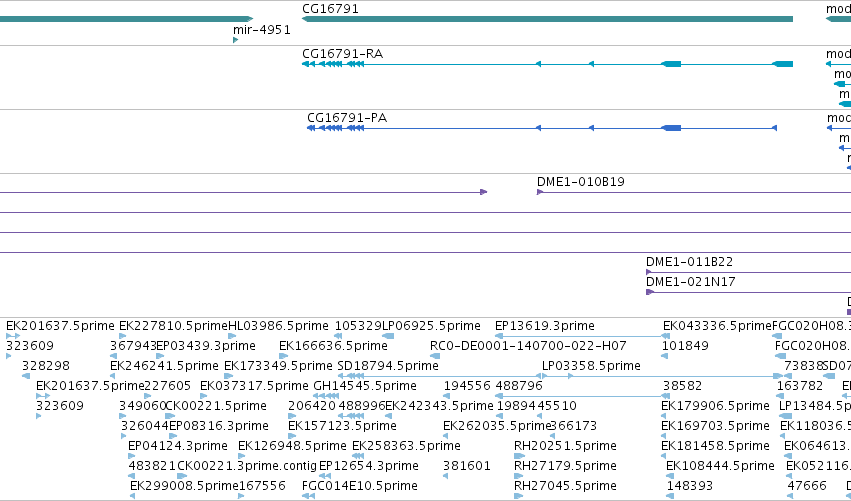Image resolution: width=851 pixels, height=501 pixels.
Task: Select the small mir-4951 arrow glyph
Action: click(235, 40)
